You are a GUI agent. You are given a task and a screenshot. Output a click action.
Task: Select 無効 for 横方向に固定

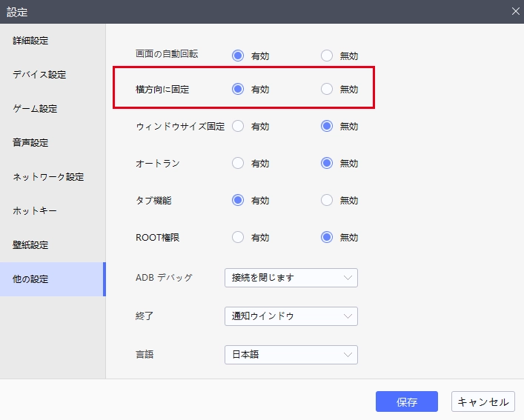point(327,89)
